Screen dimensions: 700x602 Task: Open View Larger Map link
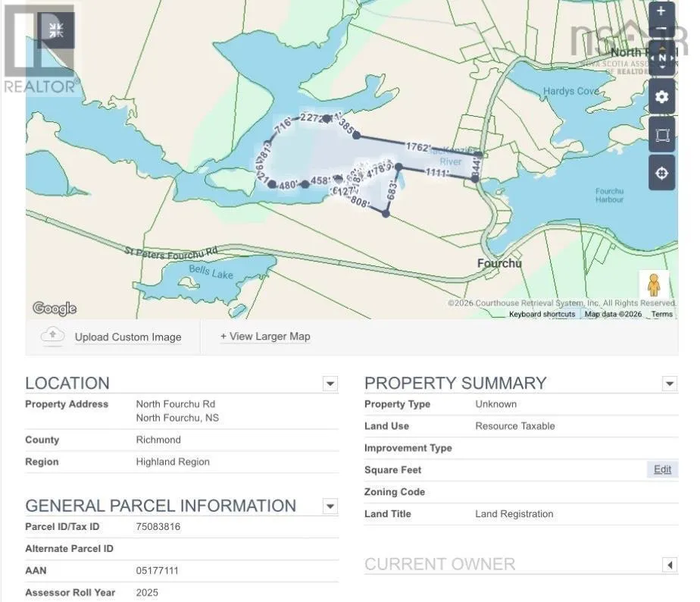coord(265,337)
